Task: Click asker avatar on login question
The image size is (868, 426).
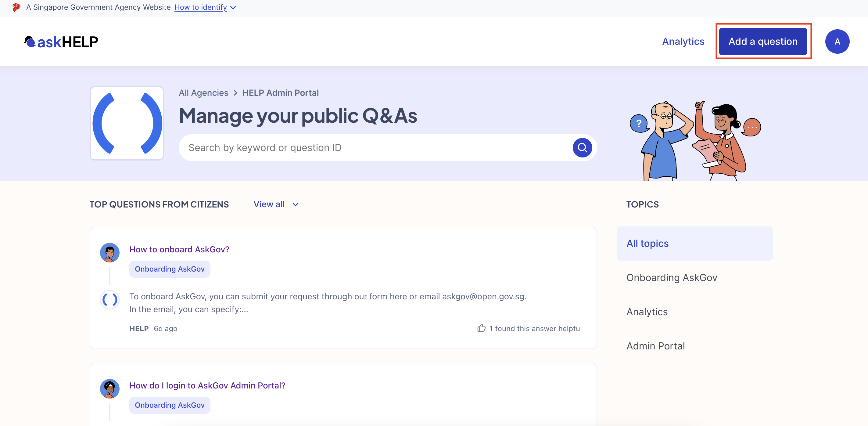Action: [109, 388]
